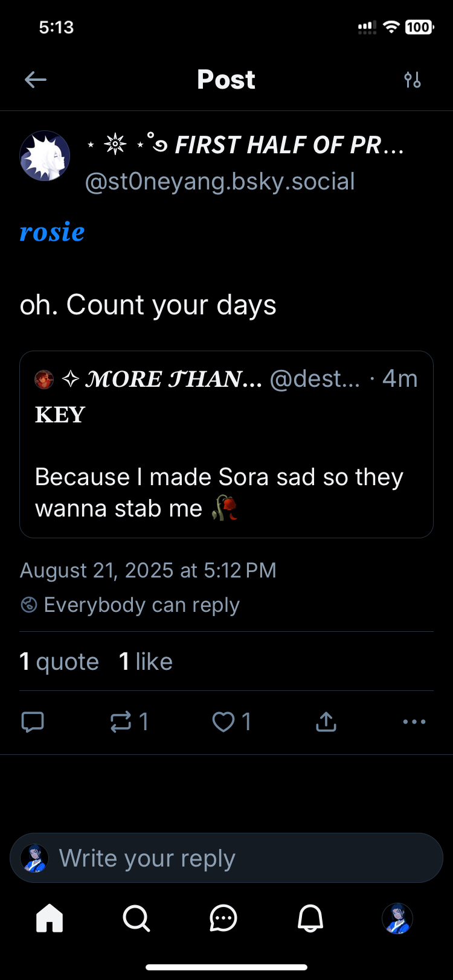Viewport: 453px width, 980px height.
Task: Open the Chat messages tab
Action: click(x=223, y=918)
